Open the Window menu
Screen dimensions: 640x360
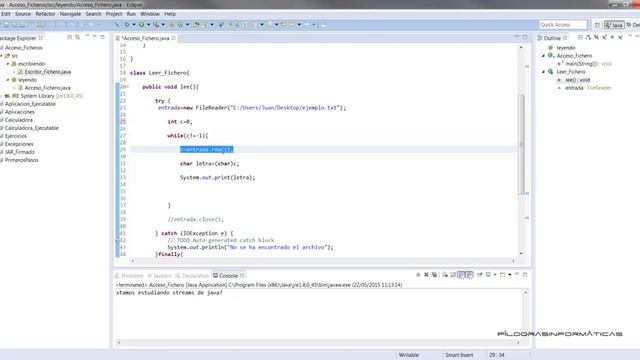pos(150,14)
